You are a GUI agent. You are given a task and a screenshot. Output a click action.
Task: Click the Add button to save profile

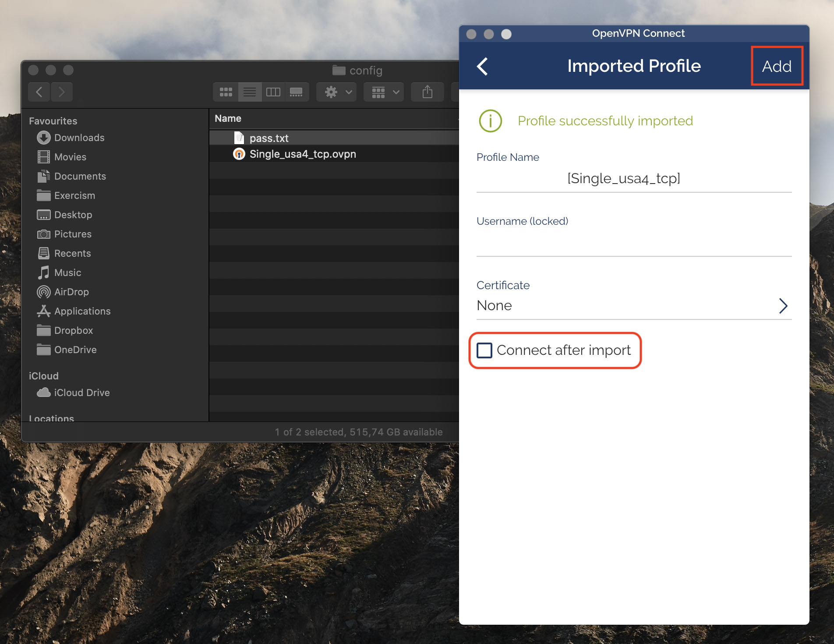coord(776,66)
